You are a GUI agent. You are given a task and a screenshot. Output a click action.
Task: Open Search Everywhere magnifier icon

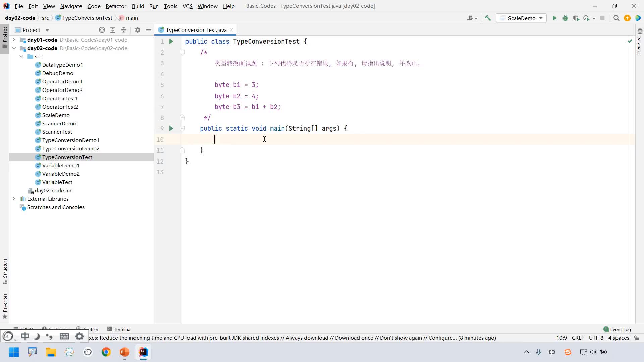pyautogui.click(x=616, y=18)
